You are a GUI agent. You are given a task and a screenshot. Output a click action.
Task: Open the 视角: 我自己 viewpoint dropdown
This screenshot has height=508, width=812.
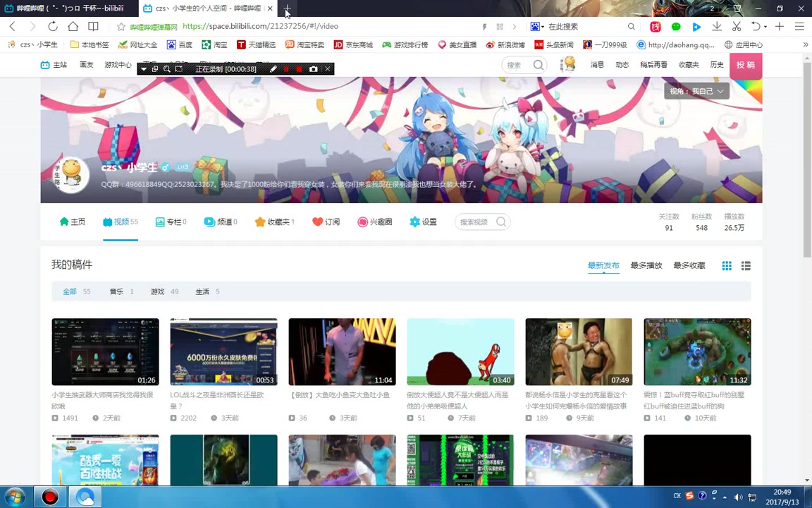pyautogui.click(x=696, y=91)
